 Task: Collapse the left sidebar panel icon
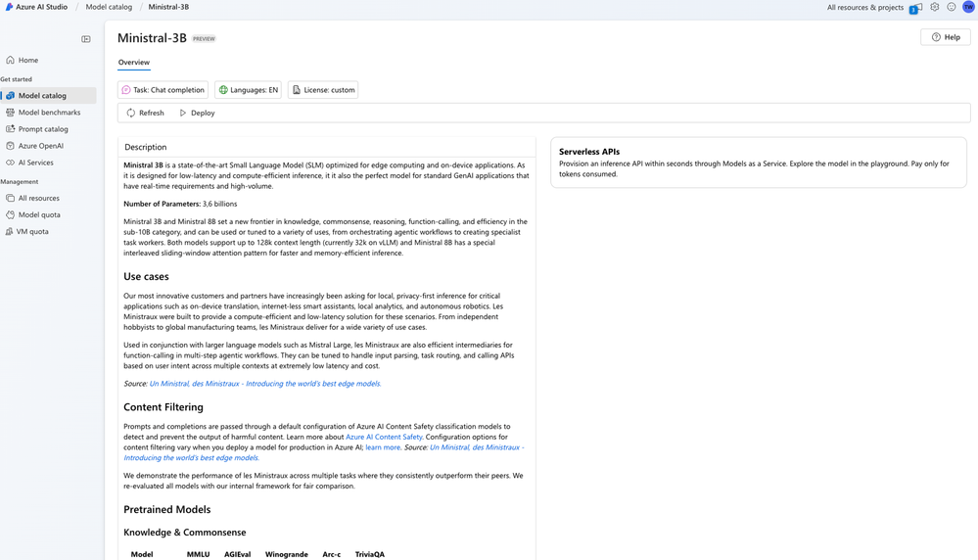coord(86,39)
